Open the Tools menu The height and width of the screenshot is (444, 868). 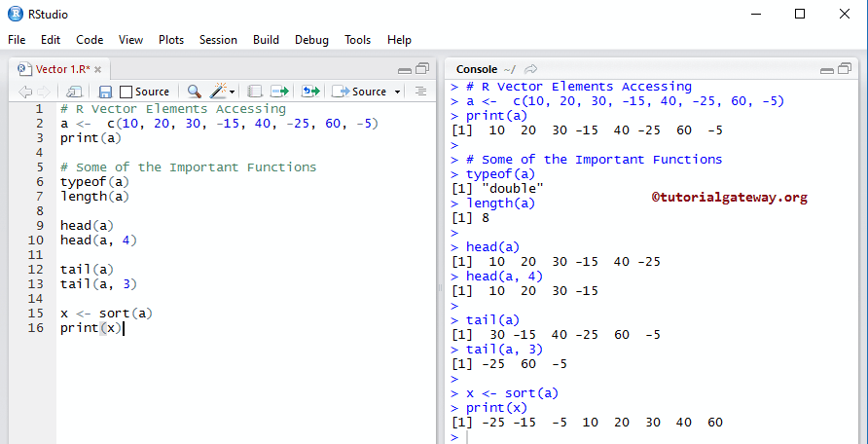(x=357, y=40)
